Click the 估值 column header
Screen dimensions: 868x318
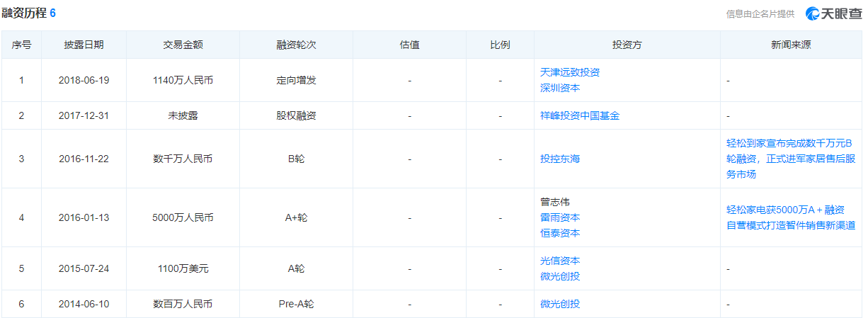pyautogui.click(x=409, y=45)
